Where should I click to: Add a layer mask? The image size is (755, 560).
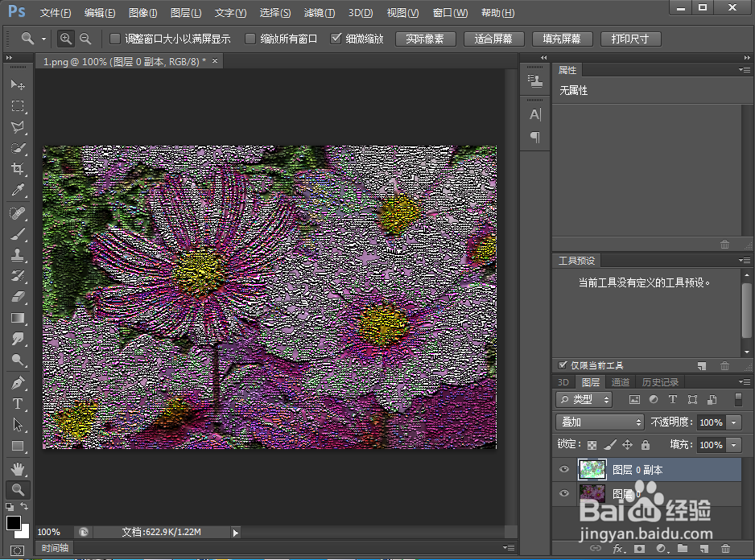pos(639,549)
